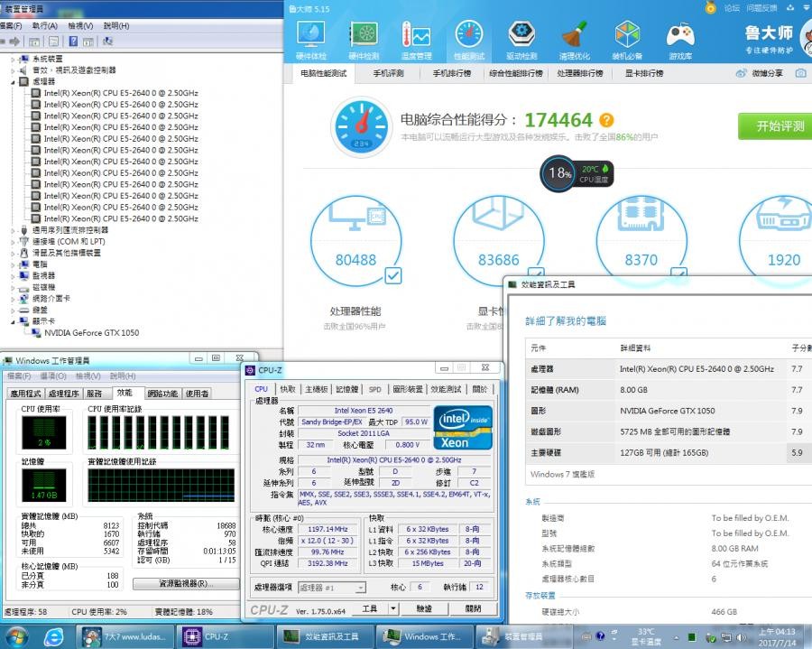Switch to 处理器排行榜 tab
This screenshot has height=649, width=812.
pos(580,73)
